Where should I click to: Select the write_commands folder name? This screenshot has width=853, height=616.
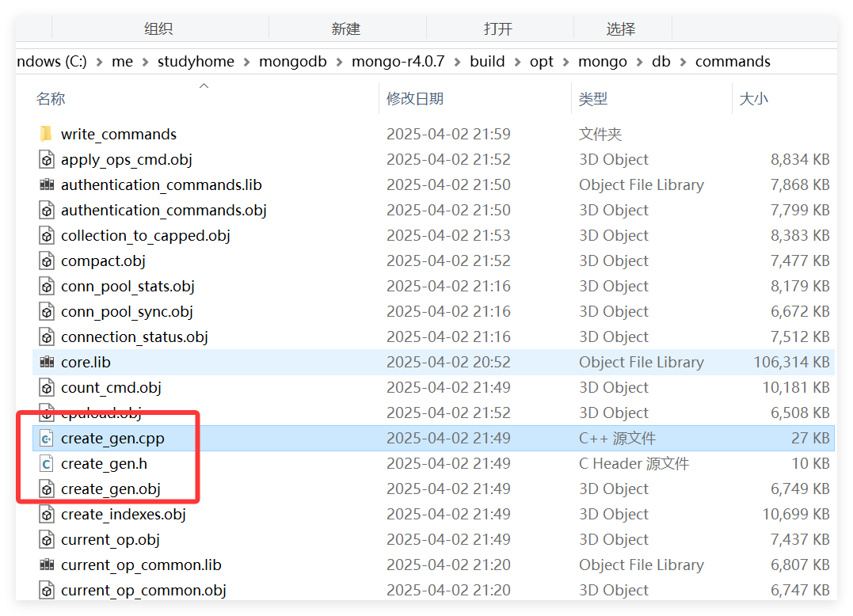(x=119, y=135)
